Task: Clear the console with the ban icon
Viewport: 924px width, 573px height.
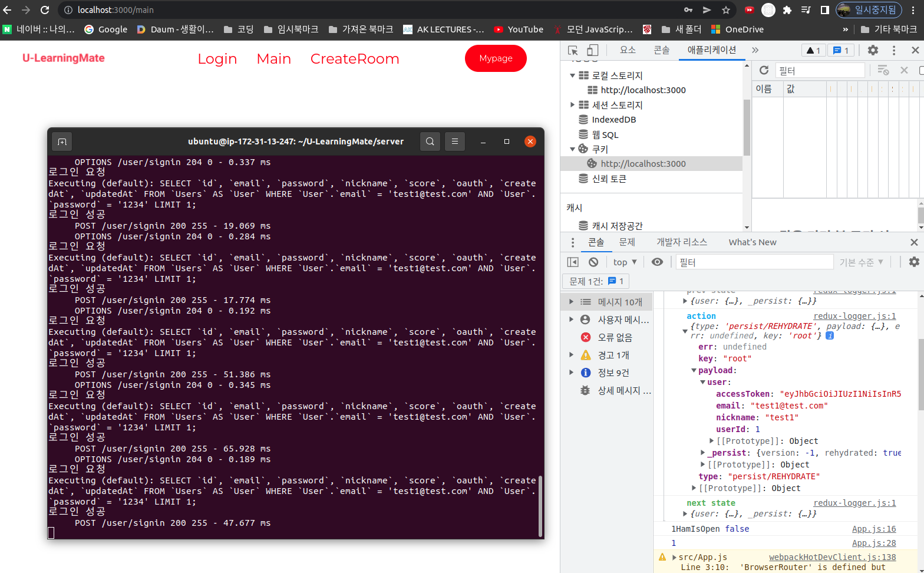Action: tap(593, 262)
